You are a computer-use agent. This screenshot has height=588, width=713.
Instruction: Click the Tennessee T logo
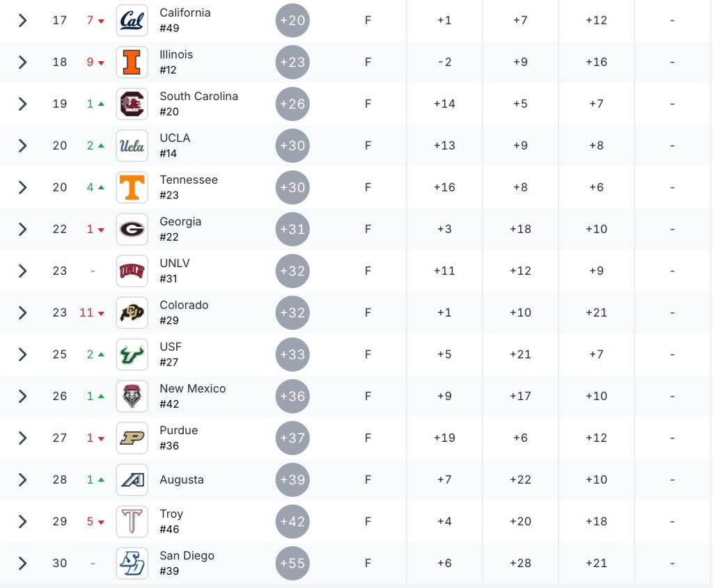coord(132,187)
